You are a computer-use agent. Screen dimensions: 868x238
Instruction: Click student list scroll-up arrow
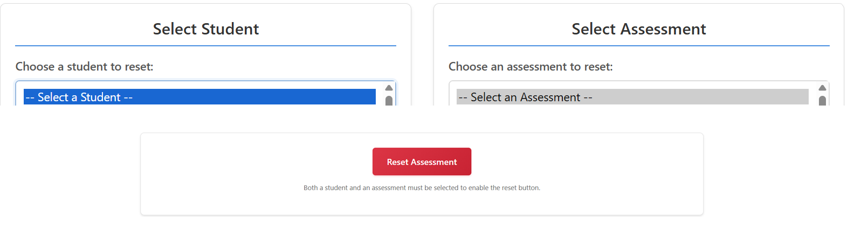coord(389,88)
